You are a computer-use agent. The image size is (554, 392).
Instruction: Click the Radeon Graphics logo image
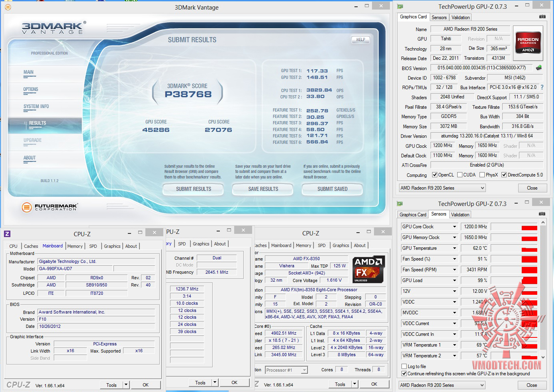pyautogui.click(x=528, y=42)
